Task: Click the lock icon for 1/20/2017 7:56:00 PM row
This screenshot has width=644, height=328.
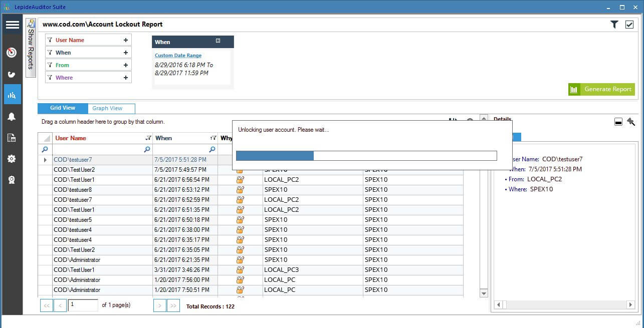Action: [240, 280]
